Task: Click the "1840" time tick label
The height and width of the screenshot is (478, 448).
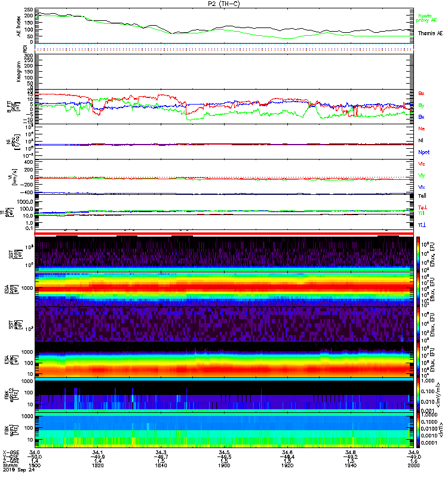Action: 161,465
